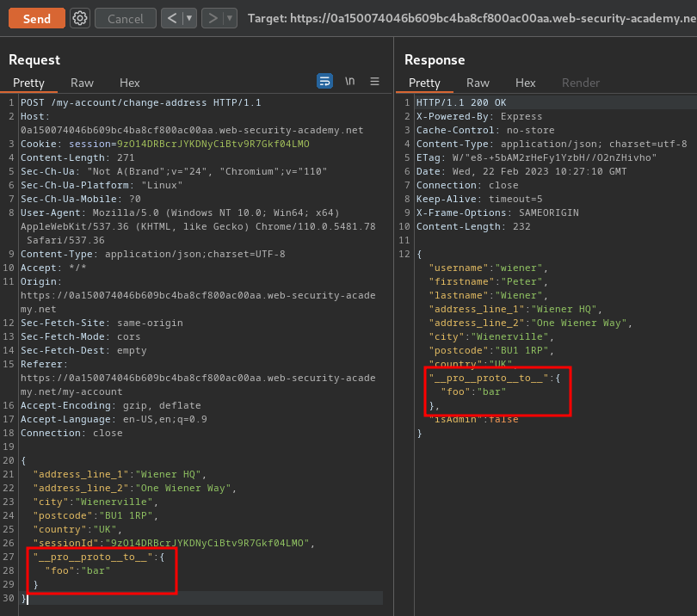Open Request panel hamburger menu

374,82
